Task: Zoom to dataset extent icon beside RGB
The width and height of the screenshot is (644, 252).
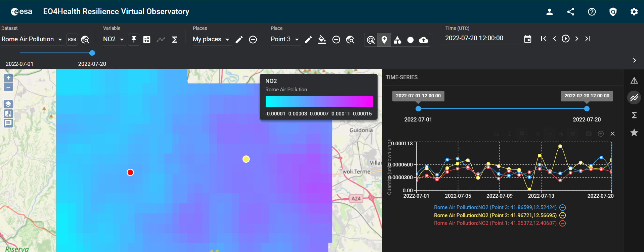Action: coord(85,40)
